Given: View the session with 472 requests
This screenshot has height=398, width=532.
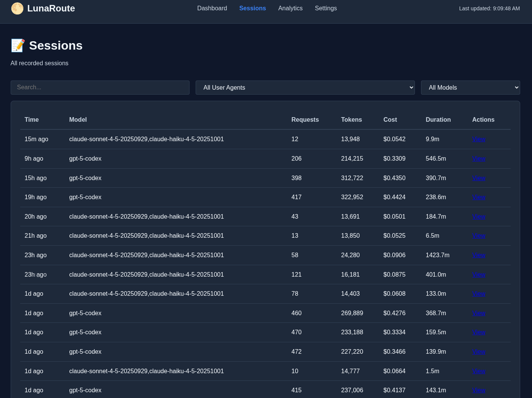Looking at the screenshot, I should pyautogui.click(x=479, y=352).
